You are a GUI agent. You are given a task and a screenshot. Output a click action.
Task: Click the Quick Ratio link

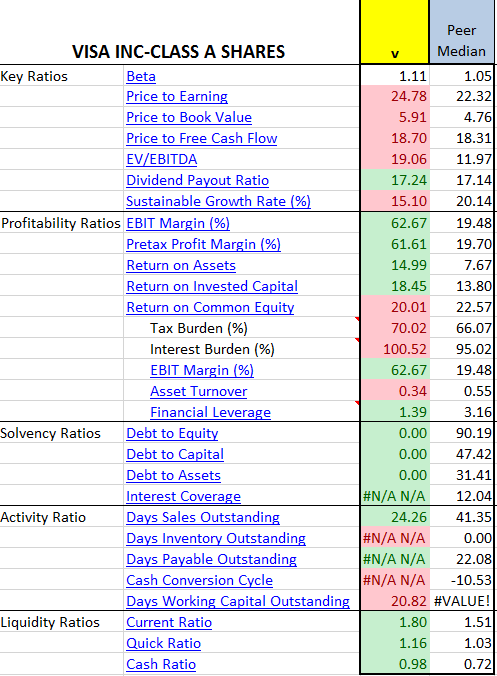(x=163, y=644)
